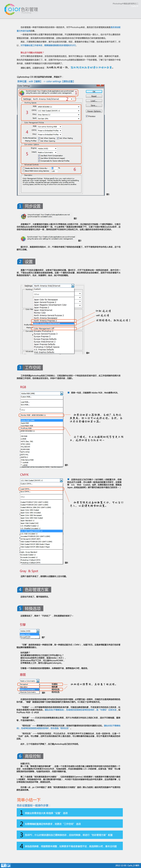Open the CMYK Preserve Embedded Profiles policy dropdown

pos(50,130)
